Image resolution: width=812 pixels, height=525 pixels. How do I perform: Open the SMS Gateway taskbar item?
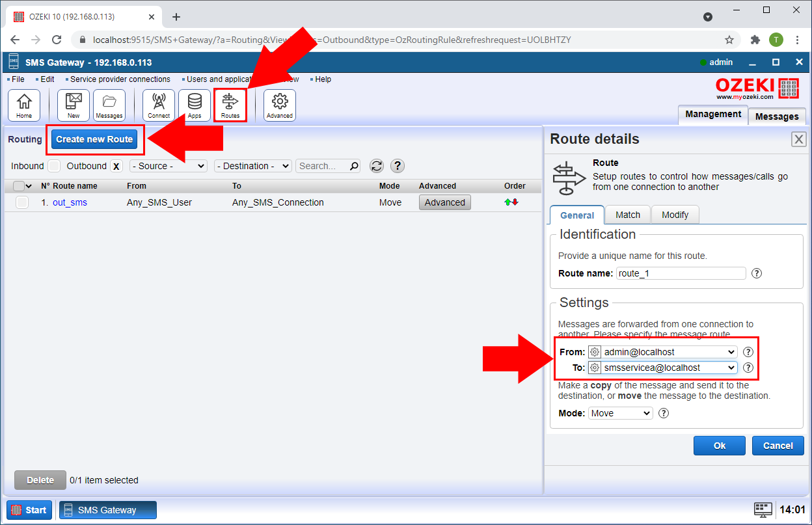[108, 510]
